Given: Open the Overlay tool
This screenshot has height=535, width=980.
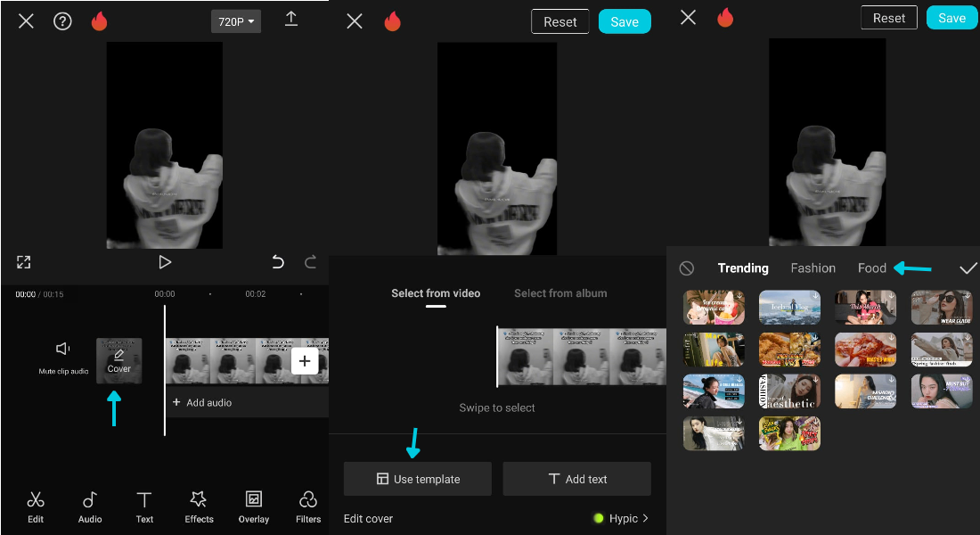Looking at the screenshot, I should pos(254,507).
